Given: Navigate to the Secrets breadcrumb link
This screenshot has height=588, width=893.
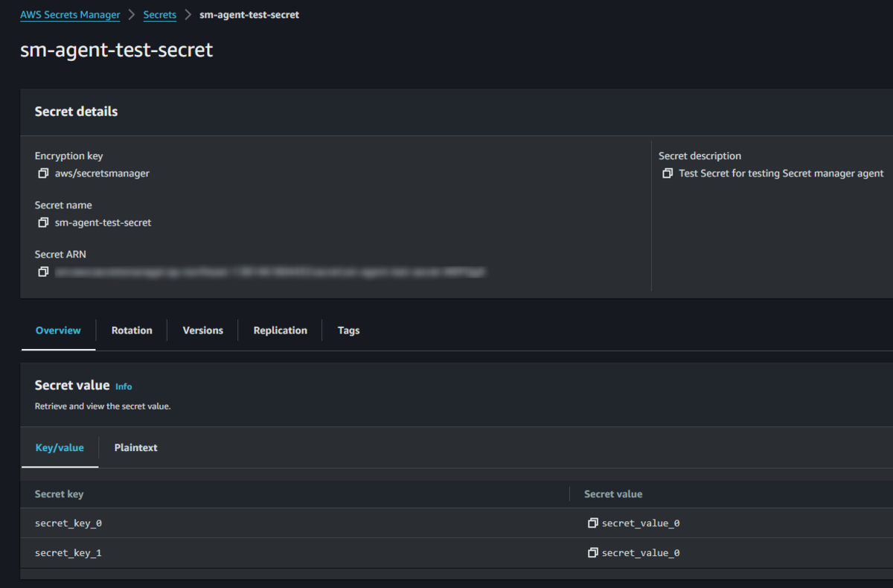Looking at the screenshot, I should [x=159, y=14].
